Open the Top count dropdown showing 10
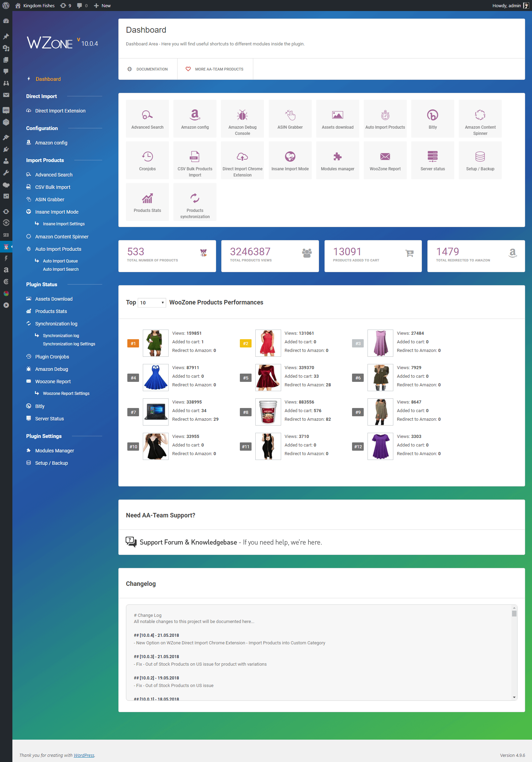The height and width of the screenshot is (762, 532). click(x=152, y=303)
